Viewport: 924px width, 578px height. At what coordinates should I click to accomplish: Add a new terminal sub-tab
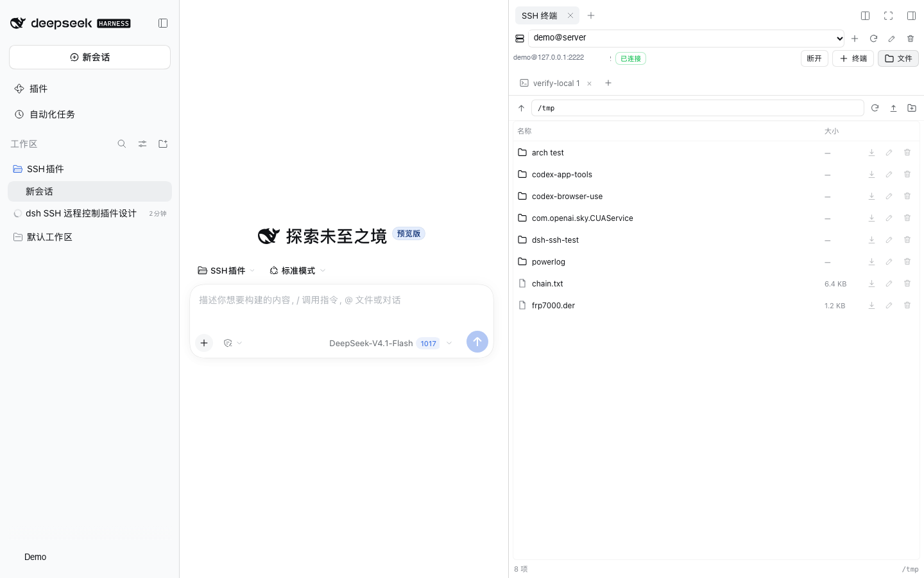coord(608,83)
